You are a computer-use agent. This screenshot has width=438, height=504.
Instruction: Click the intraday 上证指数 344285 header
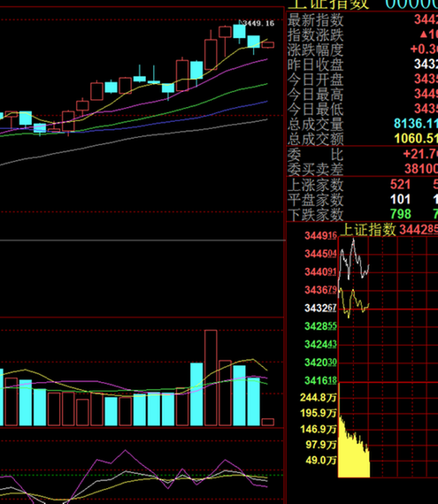[389, 230]
